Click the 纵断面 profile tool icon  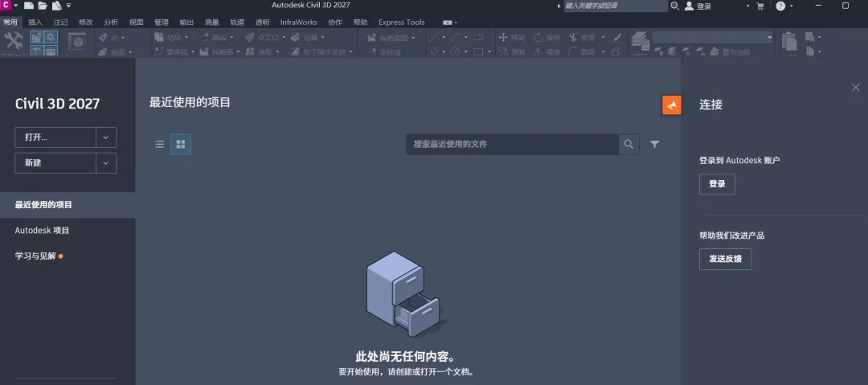point(204,51)
